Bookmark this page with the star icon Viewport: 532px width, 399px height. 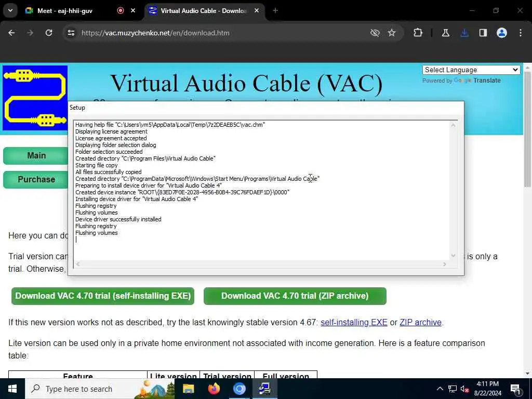392,33
